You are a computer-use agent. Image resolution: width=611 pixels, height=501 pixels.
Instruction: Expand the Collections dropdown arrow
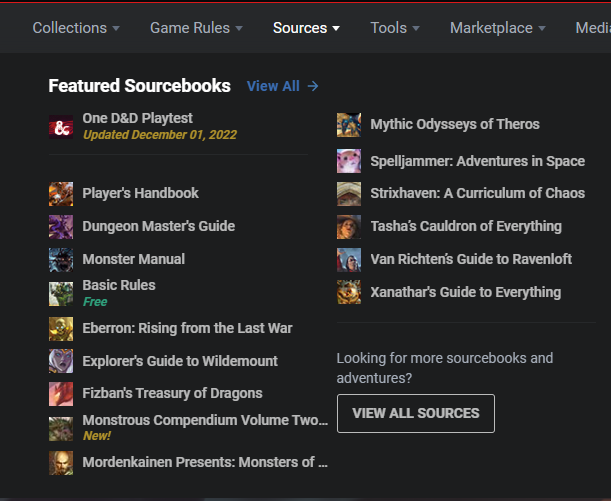tap(116, 28)
